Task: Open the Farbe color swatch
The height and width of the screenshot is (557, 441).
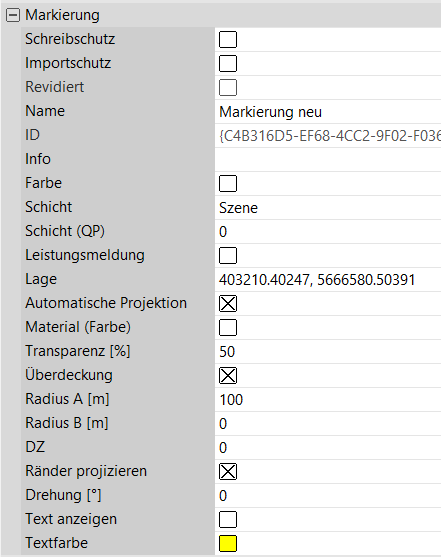Action: click(x=228, y=183)
